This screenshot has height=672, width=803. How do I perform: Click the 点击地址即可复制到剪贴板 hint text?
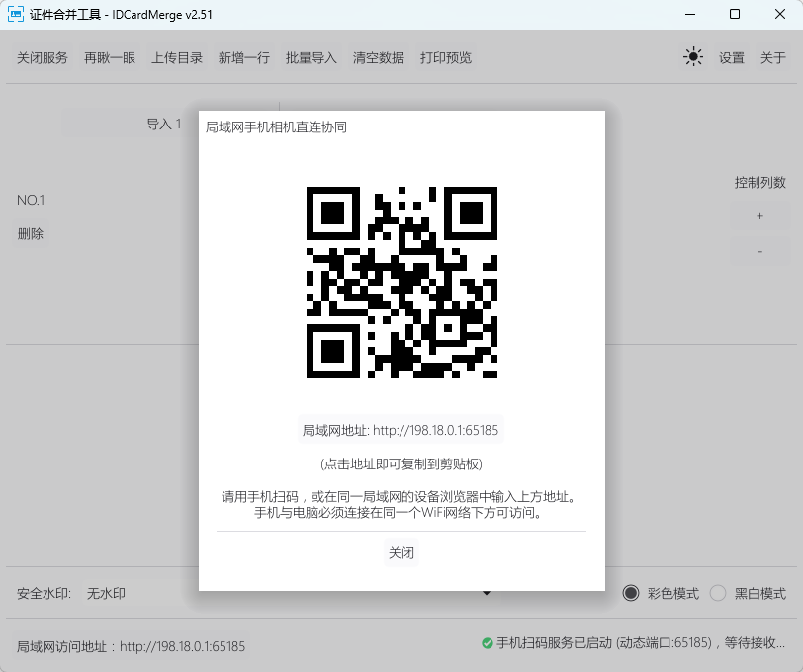pyautogui.click(x=401, y=463)
